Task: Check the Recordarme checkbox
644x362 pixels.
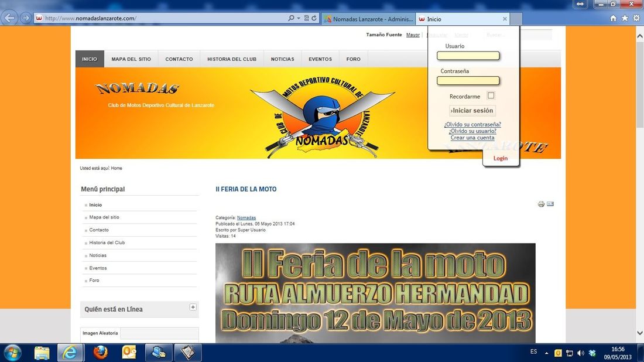Action: [x=491, y=95]
